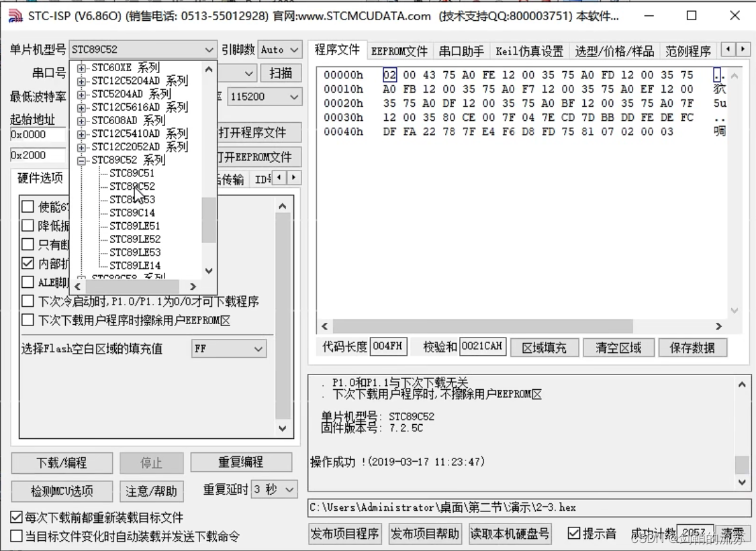Choose STC89LE51 chip model
This screenshot has height=551, width=756.
(135, 226)
